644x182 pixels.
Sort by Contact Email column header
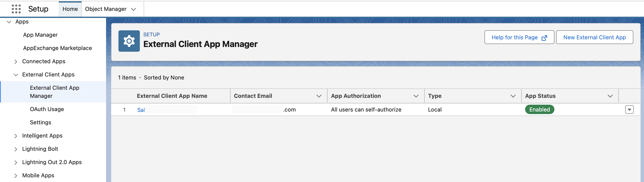[253, 96]
